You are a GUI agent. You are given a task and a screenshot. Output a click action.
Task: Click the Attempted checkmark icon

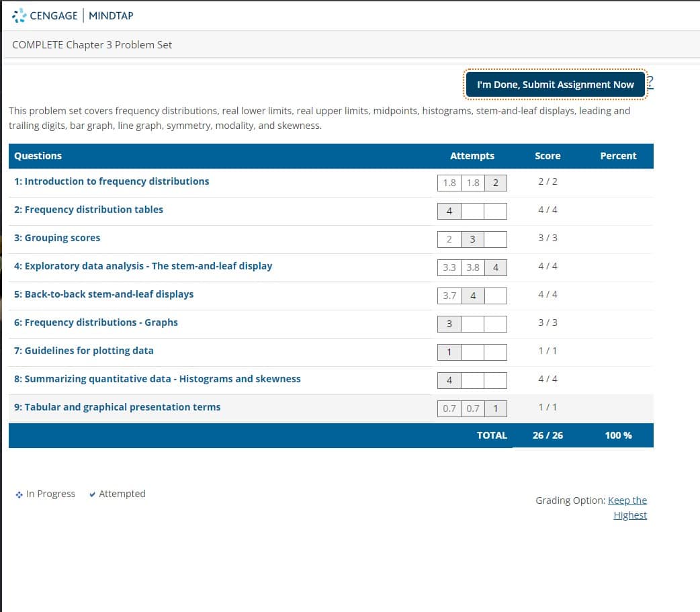click(92, 494)
